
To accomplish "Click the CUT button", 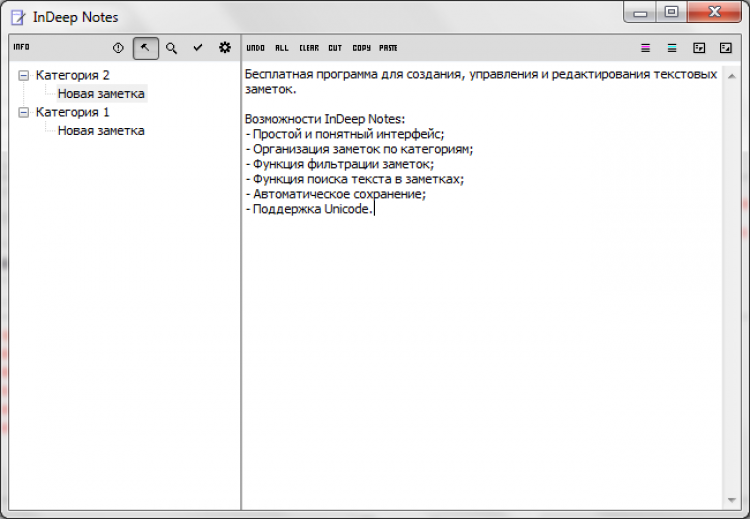I will tap(335, 48).
